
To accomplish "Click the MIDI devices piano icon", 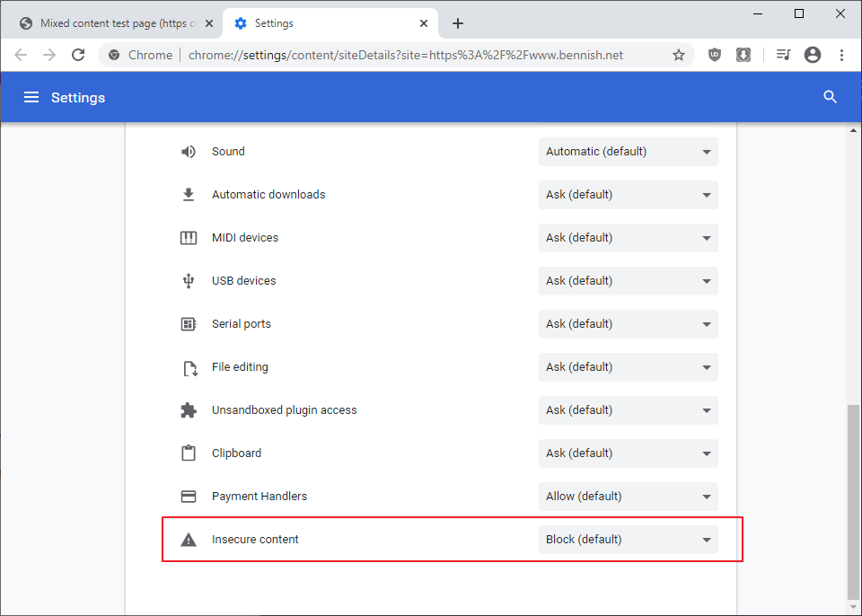I will (189, 237).
